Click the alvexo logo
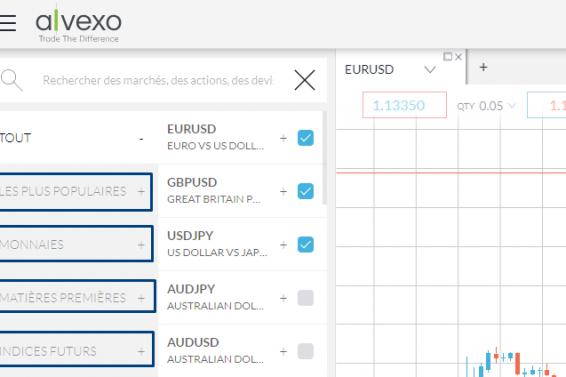 (78, 23)
